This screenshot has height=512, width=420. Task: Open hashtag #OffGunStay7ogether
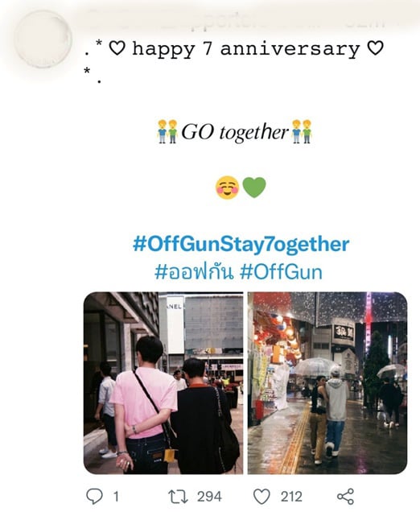point(241,244)
